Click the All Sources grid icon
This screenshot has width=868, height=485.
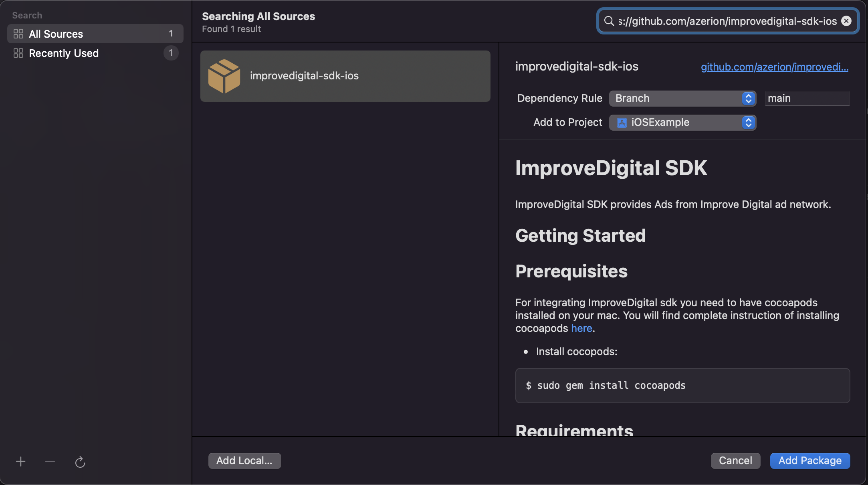(x=18, y=34)
